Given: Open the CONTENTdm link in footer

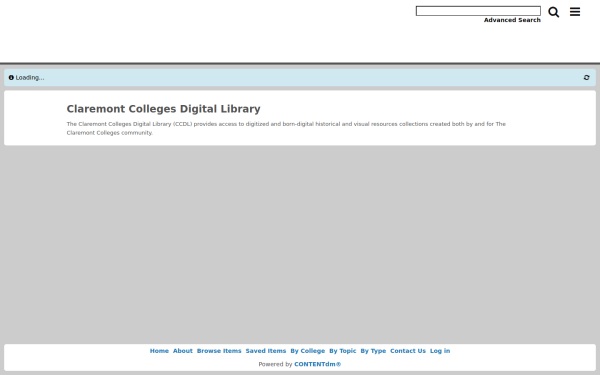Looking at the screenshot, I should click(x=317, y=364).
